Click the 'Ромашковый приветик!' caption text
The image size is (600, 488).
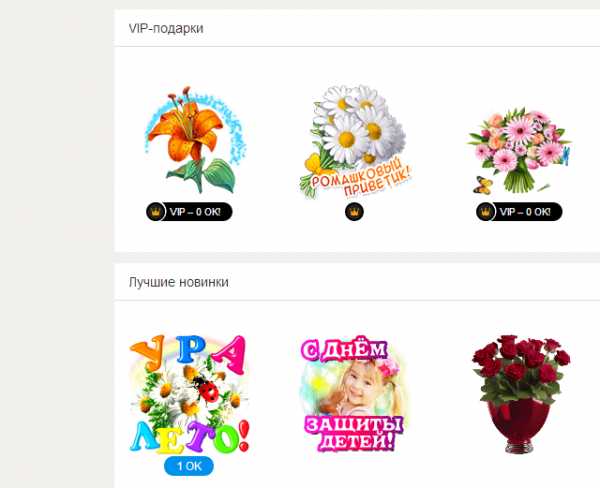[x=360, y=177]
